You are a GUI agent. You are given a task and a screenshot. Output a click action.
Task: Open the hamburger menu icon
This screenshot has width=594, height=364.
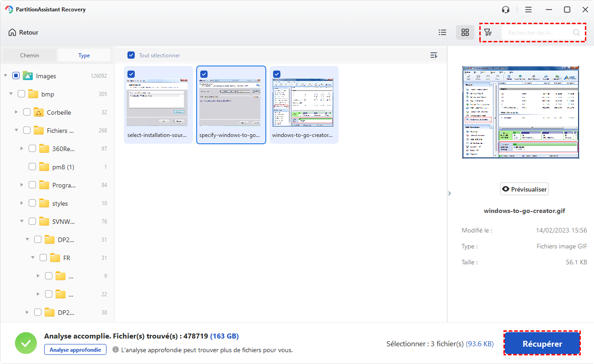click(528, 10)
